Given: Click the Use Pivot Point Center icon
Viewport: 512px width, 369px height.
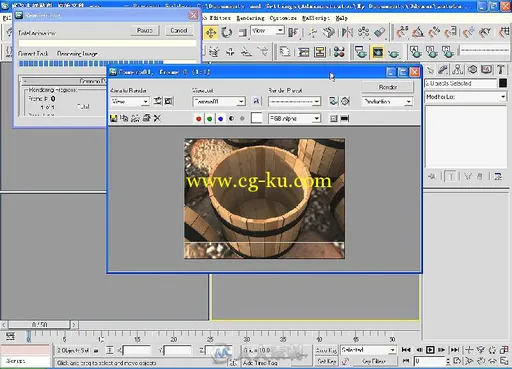Looking at the screenshot, I should coord(293,33).
